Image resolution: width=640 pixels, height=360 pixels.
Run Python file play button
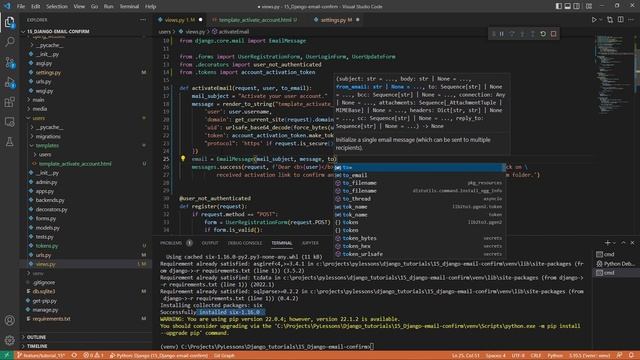click(x=594, y=20)
